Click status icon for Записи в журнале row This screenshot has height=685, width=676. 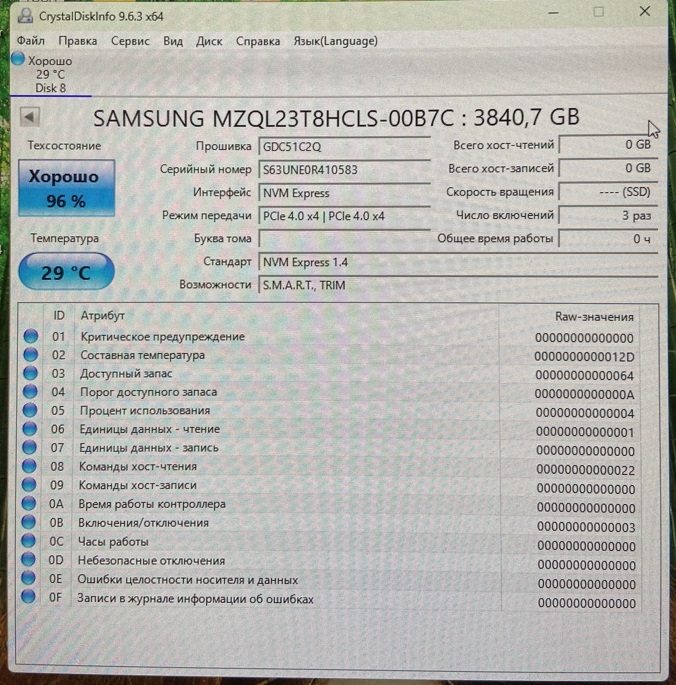pyautogui.click(x=28, y=597)
